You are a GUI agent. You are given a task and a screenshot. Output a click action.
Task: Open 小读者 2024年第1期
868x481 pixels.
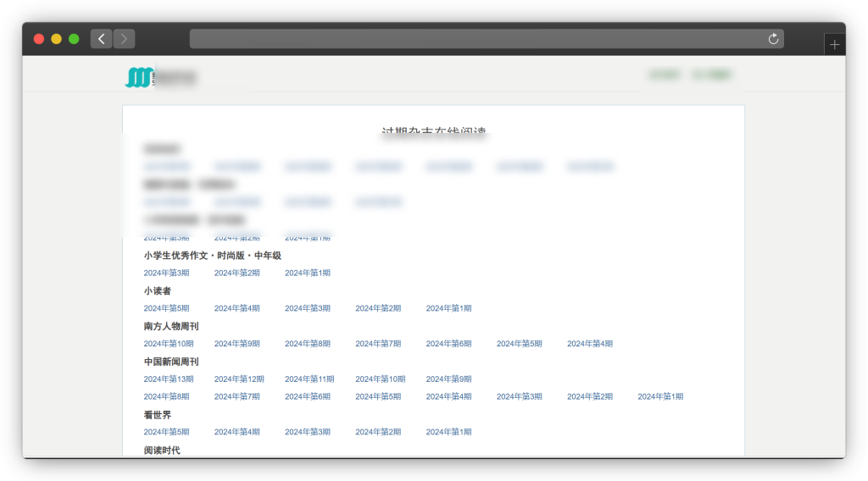448,308
